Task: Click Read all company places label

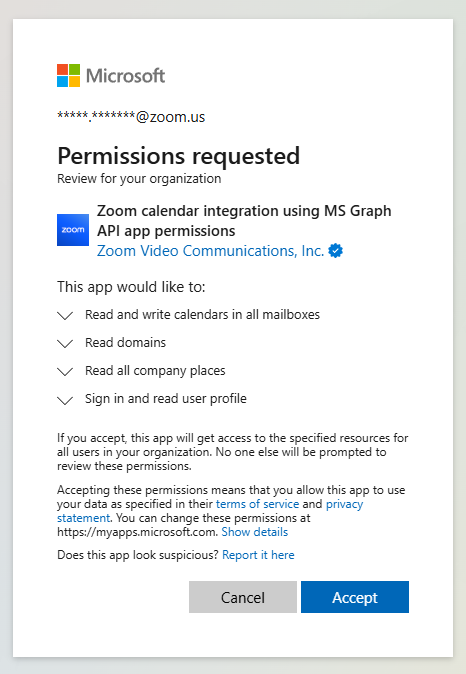Action: point(155,371)
